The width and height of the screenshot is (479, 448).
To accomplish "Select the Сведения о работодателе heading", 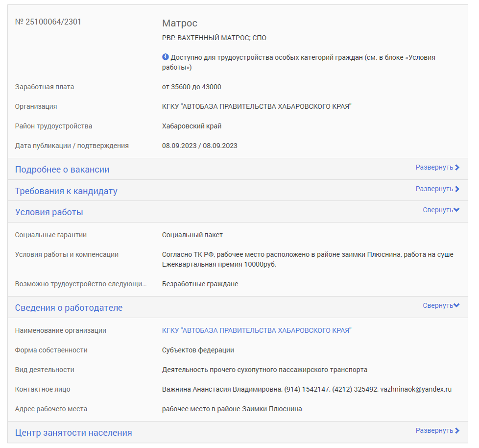I will point(69,307).
